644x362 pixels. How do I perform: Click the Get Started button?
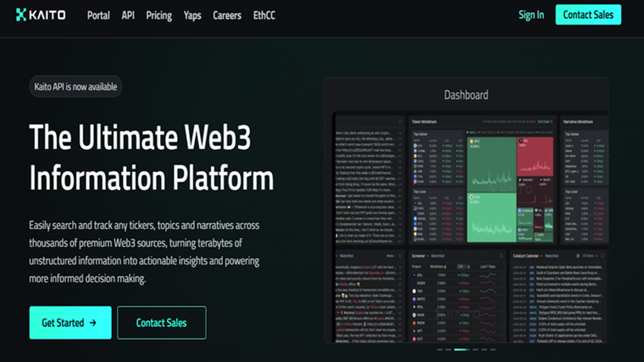(70, 322)
